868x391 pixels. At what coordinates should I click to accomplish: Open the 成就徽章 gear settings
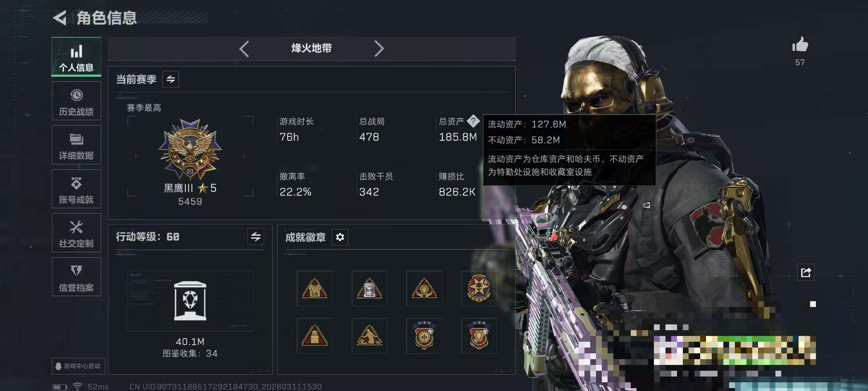[x=340, y=237]
